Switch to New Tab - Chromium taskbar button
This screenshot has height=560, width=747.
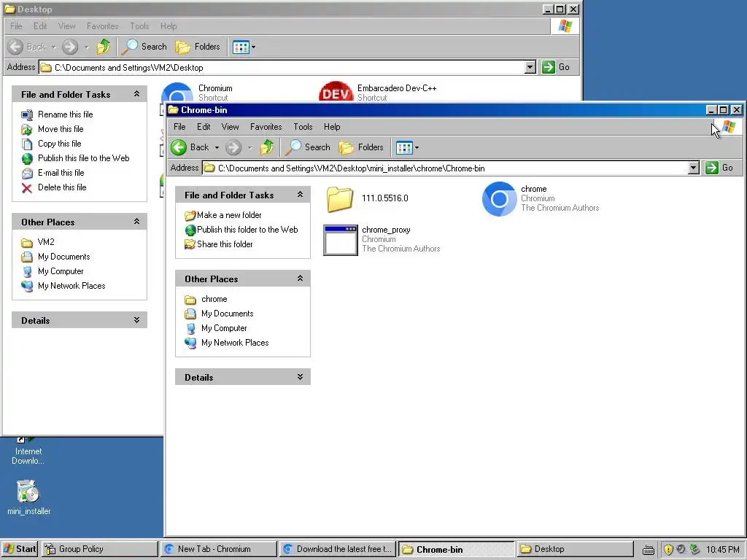click(219, 549)
